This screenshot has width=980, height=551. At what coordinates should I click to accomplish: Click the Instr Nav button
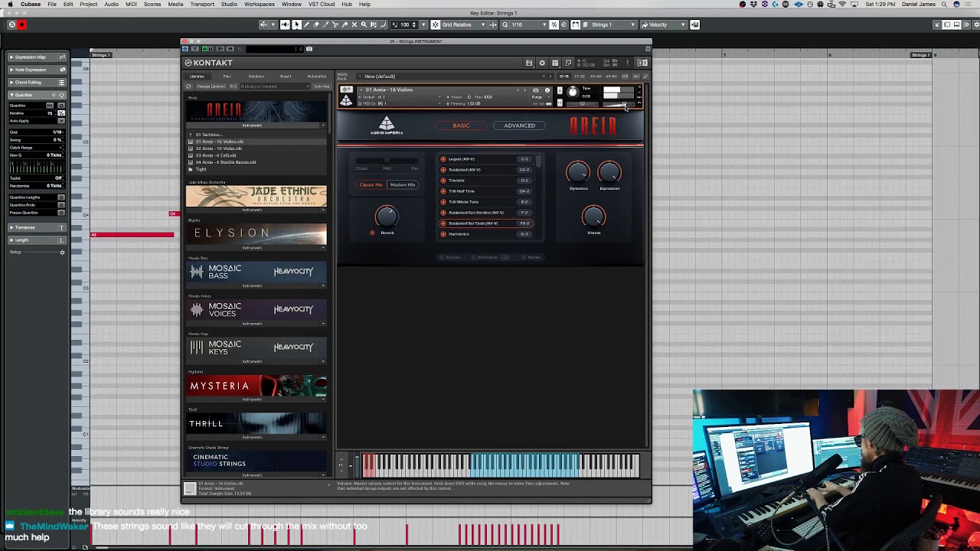321,86
